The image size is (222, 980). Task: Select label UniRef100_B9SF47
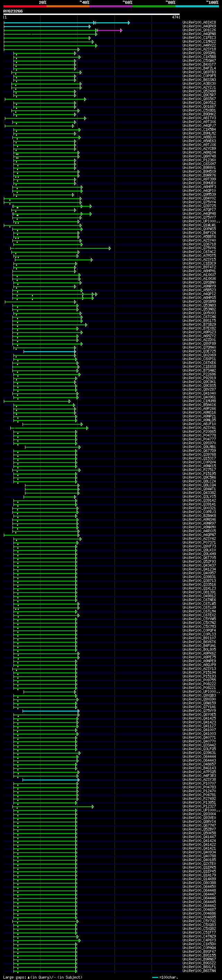[x=199, y=951]
